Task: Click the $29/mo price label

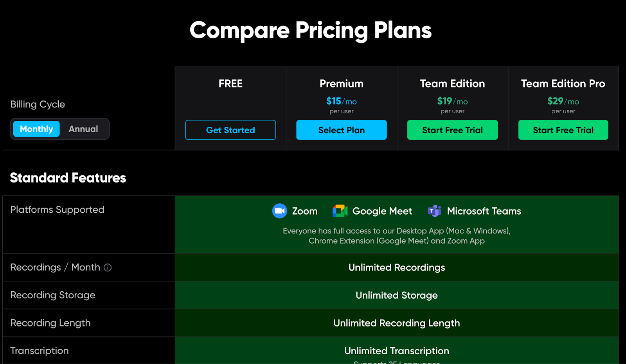Action: coord(563,101)
